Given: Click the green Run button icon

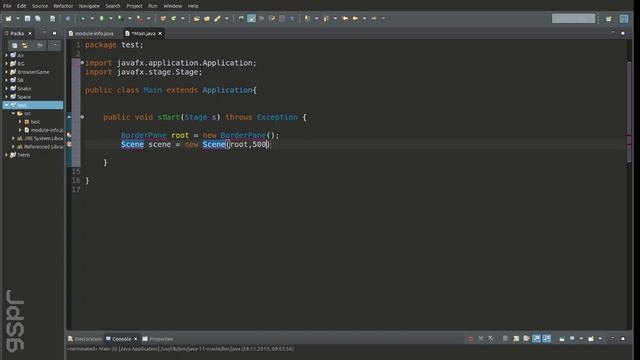Looking at the screenshot, I should point(102,18).
